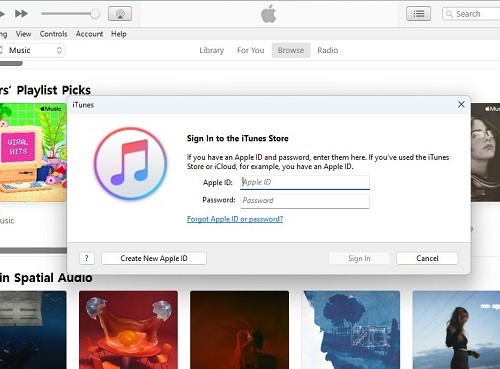Open the black-and-white portrait playlist cover
This screenshot has height=369, width=500.
pyautogui.click(x=485, y=152)
